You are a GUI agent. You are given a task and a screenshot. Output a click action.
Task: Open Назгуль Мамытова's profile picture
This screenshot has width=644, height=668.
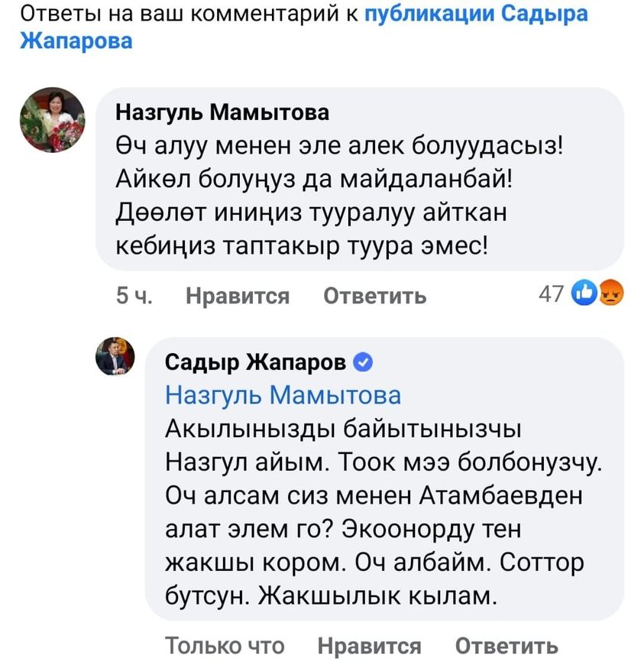point(52,121)
